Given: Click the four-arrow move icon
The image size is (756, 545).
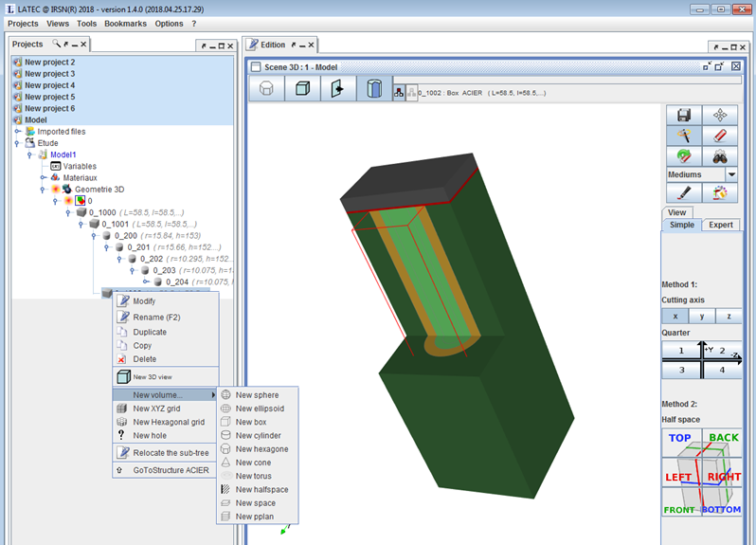Looking at the screenshot, I should (720, 115).
